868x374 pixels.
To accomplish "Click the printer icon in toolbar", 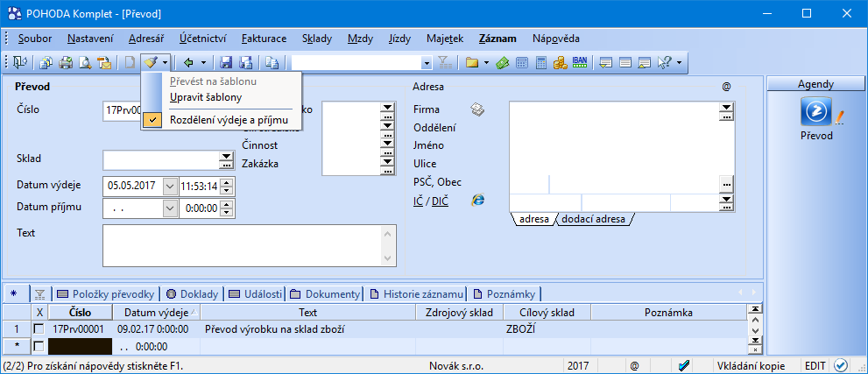I will tap(66, 62).
